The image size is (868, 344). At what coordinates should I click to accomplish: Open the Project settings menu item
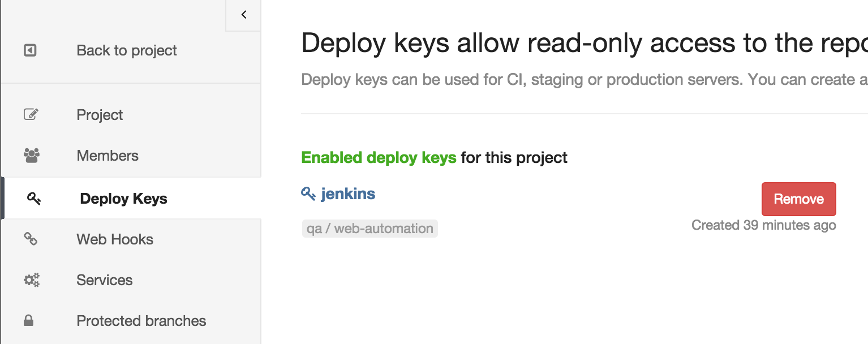[100, 115]
